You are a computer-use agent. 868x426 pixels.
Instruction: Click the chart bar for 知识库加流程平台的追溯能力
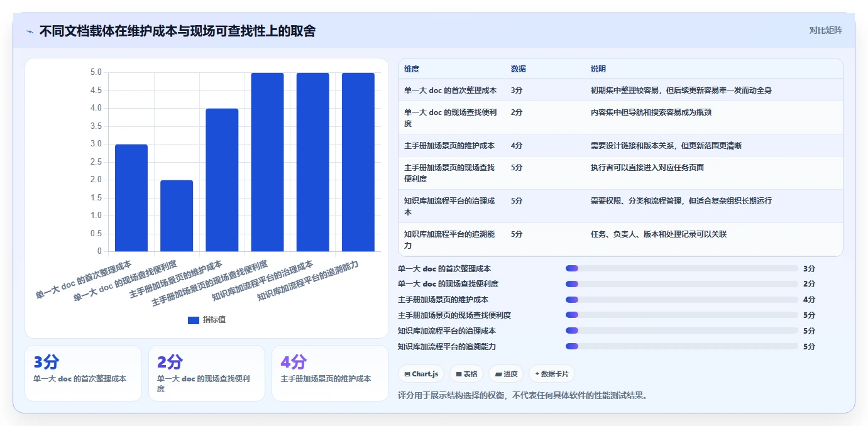pos(358,162)
